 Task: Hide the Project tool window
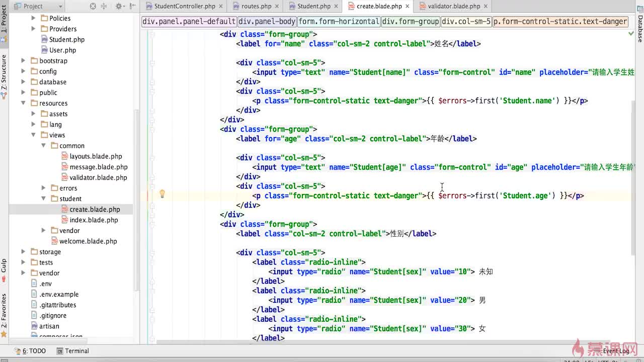click(133, 6)
